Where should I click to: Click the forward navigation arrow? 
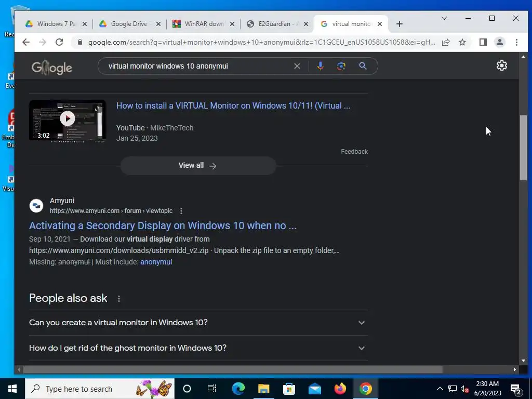pyautogui.click(x=43, y=42)
